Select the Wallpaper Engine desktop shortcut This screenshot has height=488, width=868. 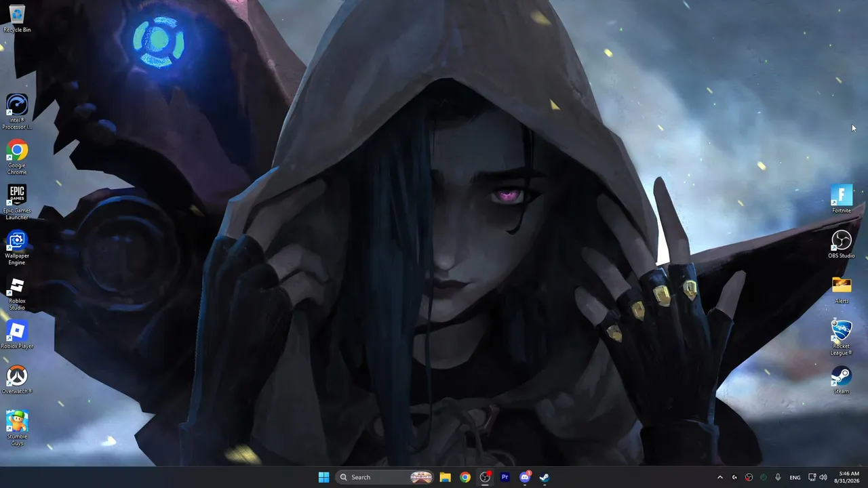(17, 247)
